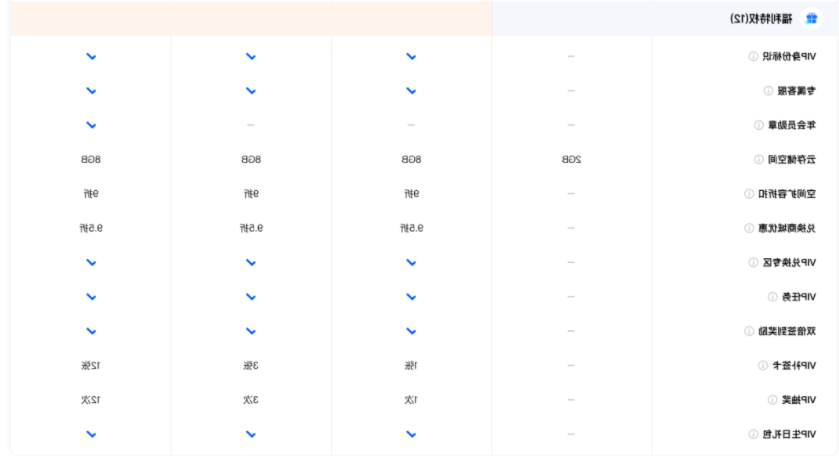Open the info icon for VIP兑换专区
The width and height of the screenshot is (839, 456).
pos(753,262)
